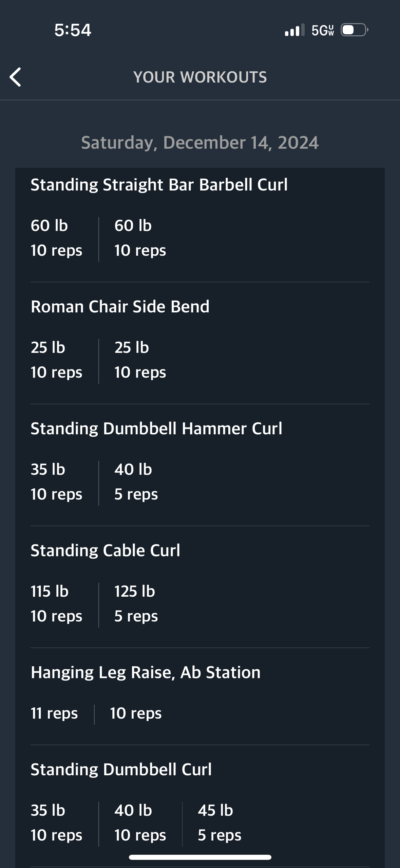Tap the 5G network indicator
This screenshot has width=400, height=868.
[323, 30]
